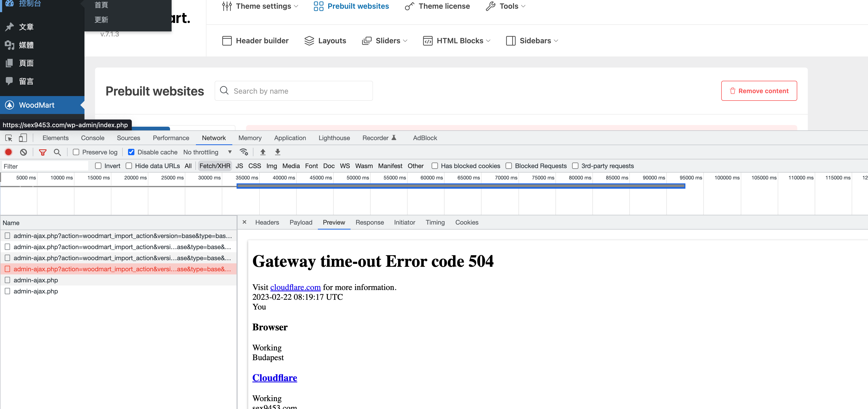Open network conditions wifi gear icon

click(244, 152)
